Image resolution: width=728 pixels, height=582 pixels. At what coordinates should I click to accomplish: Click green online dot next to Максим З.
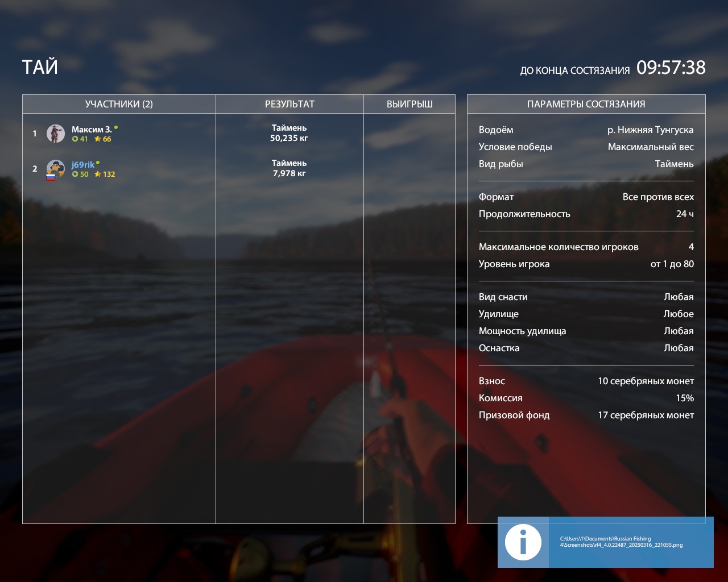pyautogui.click(x=116, y=127)
